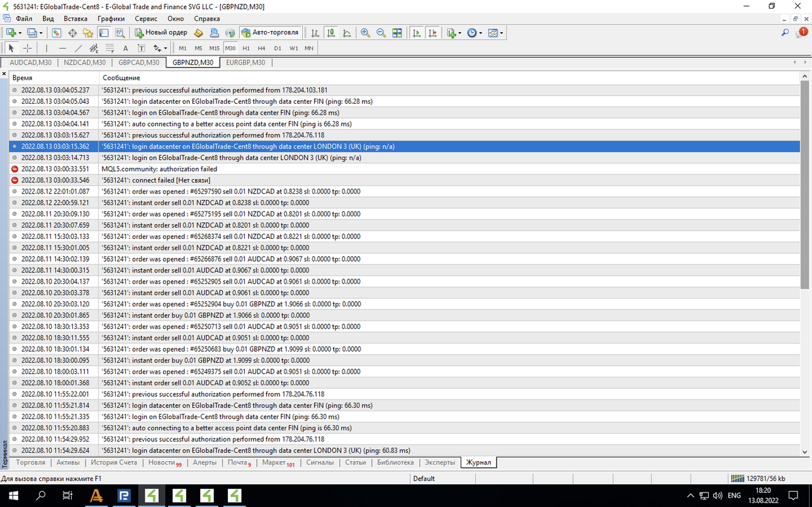
Task: Open the Templates dropdown in toolbar
Action: coord(495,33)
